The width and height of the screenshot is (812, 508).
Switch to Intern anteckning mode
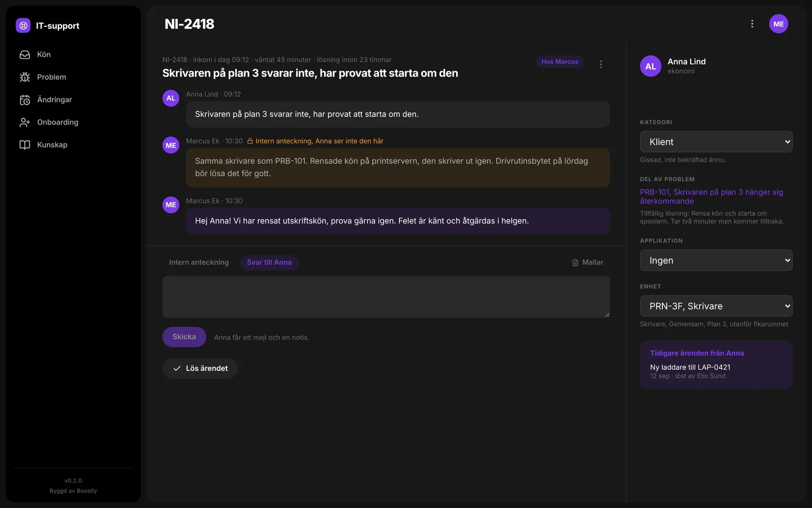pos(199,263)
